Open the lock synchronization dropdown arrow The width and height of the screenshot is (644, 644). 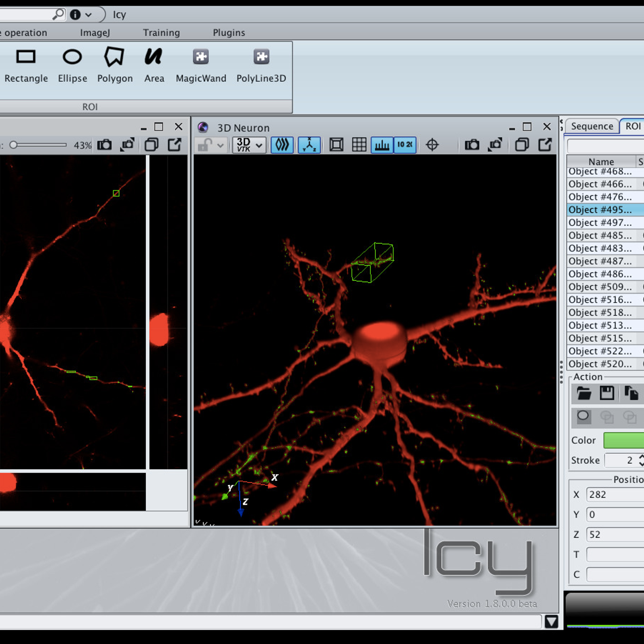[221, 145]
